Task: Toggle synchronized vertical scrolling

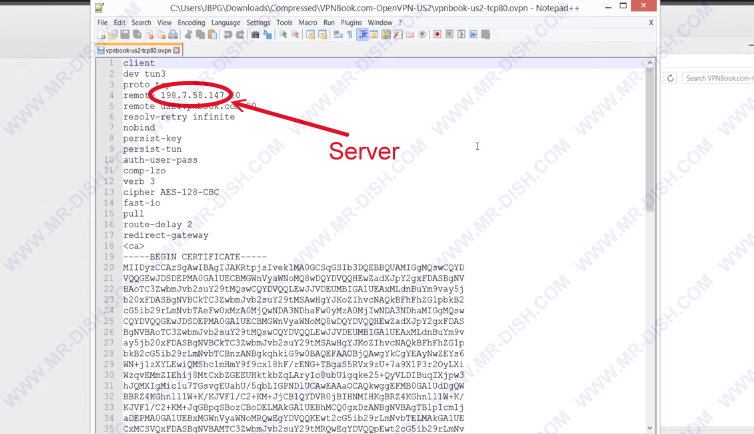Action: pyautogui.click(x=311, y=35)
